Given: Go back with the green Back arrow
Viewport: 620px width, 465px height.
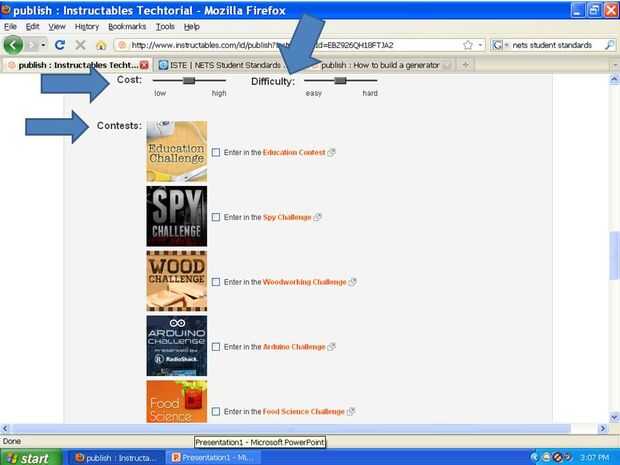Looking at the screenshot, I should [x=13, y=45].
